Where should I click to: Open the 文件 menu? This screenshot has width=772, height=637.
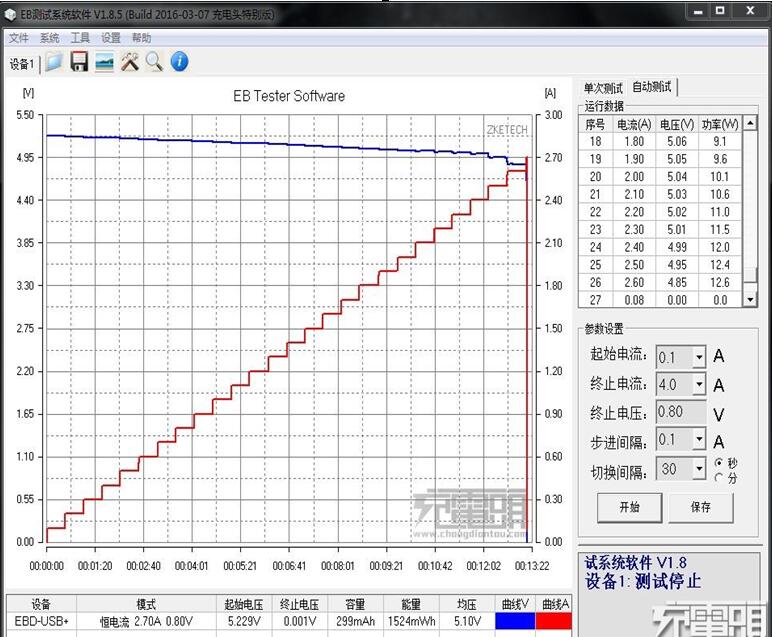coord(19,38)
